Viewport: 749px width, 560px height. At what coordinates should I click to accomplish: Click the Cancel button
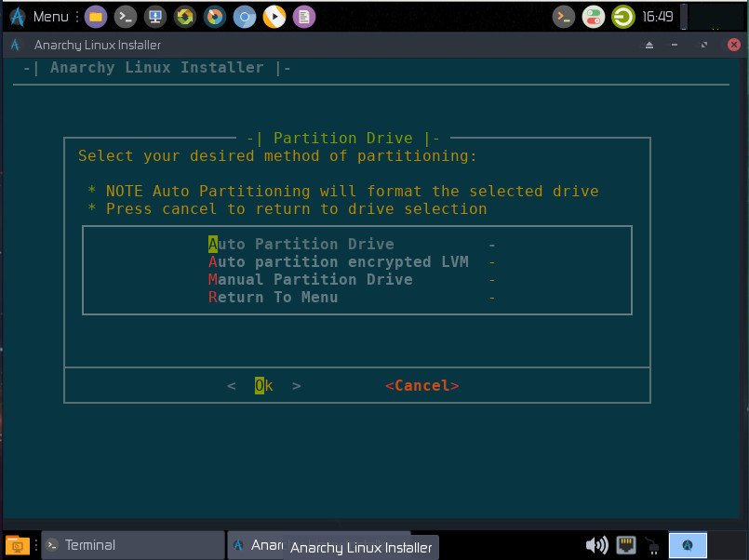point(422,385)
